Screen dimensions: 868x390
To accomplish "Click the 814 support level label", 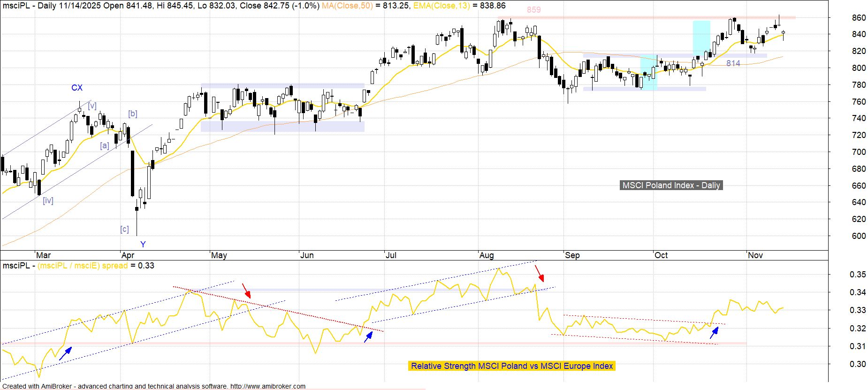I will (x=733, y=63).
